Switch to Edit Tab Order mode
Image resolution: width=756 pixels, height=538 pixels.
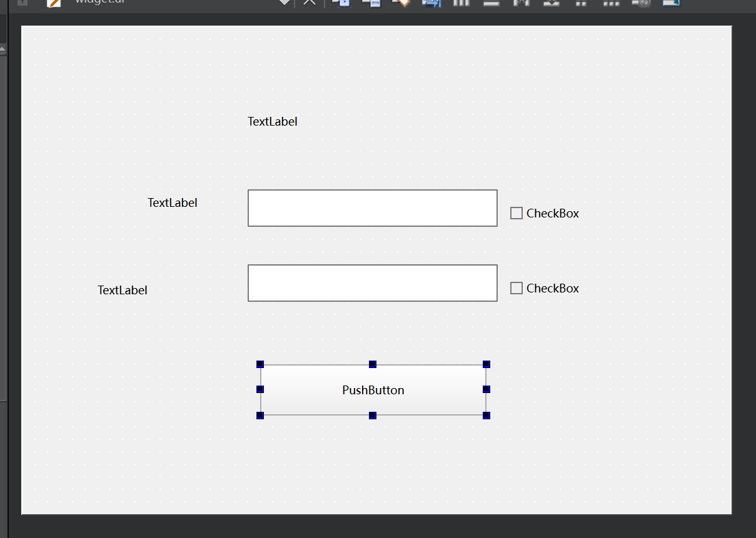click(431, 2)
